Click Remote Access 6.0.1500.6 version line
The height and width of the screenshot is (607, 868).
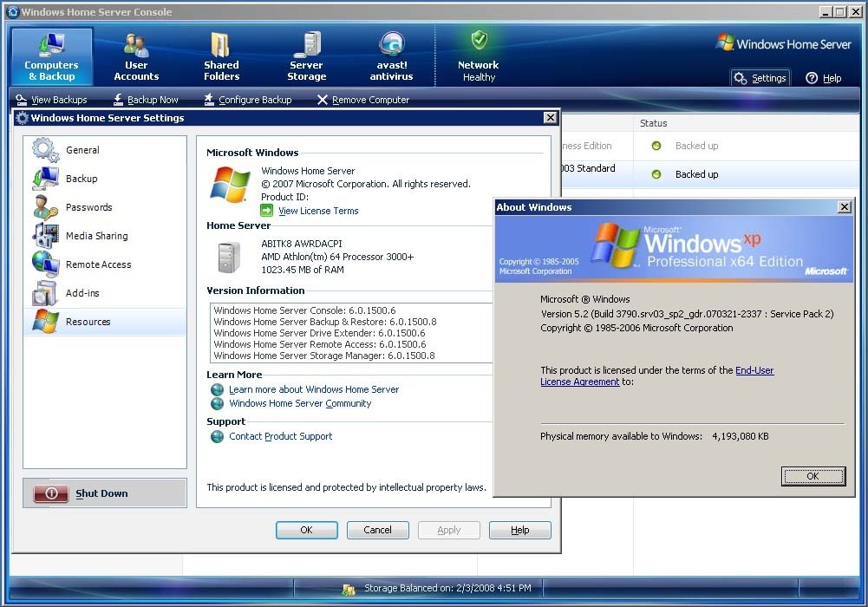point(320,344)
